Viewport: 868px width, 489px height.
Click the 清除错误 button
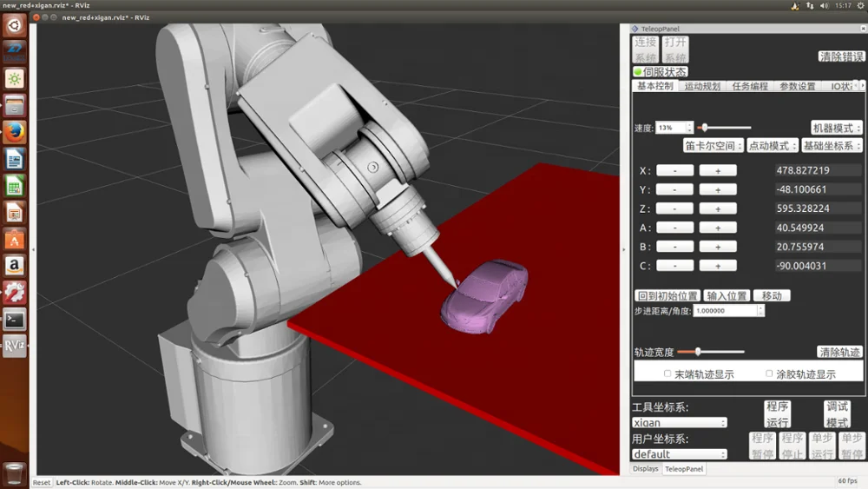tap(841, 56)
